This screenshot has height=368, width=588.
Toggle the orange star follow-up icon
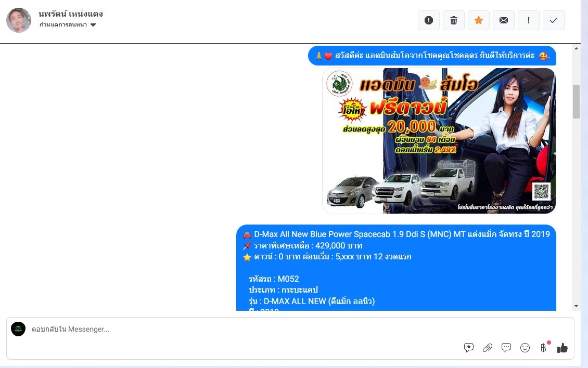479,20
